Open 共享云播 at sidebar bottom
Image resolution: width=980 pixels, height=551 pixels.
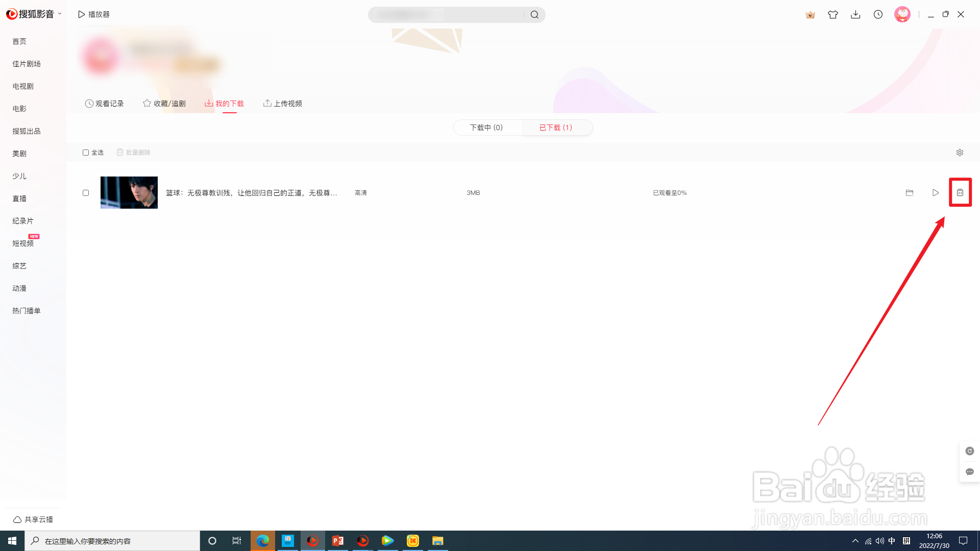pos(33,519)
